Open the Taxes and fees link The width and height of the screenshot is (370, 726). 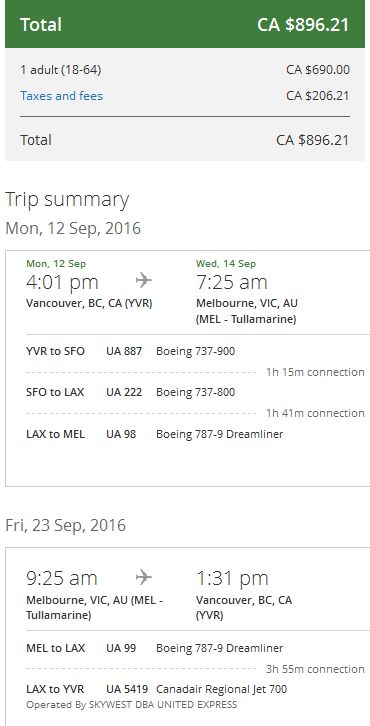coord(62,96)
